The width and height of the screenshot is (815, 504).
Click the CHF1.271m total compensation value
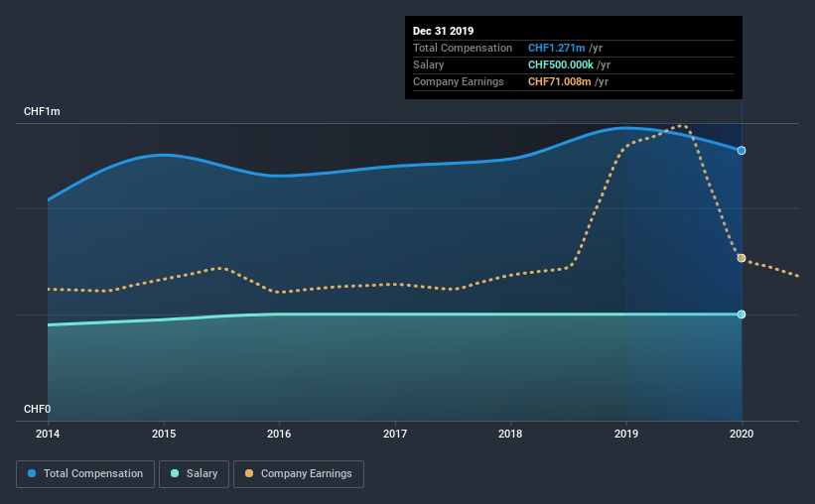point(556,48)
